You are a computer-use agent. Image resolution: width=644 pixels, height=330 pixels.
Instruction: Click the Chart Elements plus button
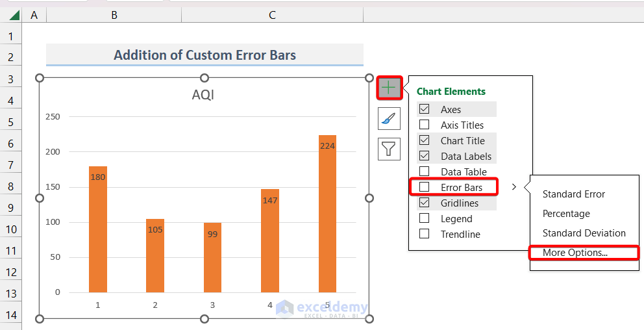[x=389, y=88]
